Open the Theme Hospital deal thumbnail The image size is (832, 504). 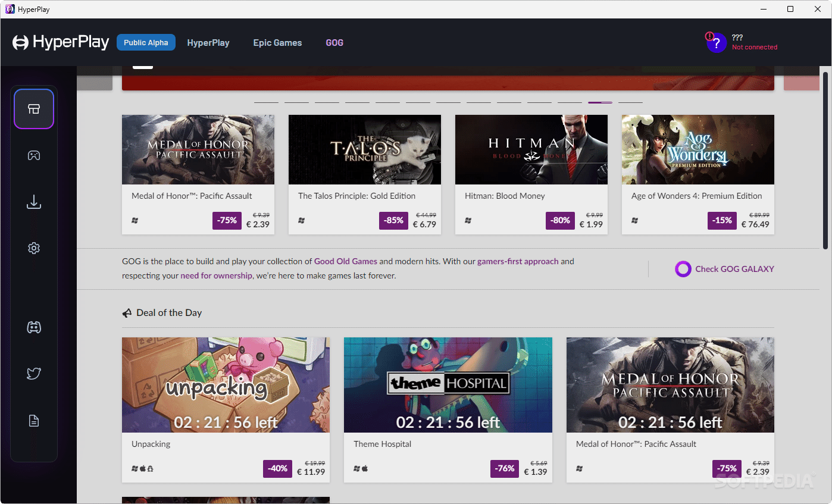coord(448,385)
